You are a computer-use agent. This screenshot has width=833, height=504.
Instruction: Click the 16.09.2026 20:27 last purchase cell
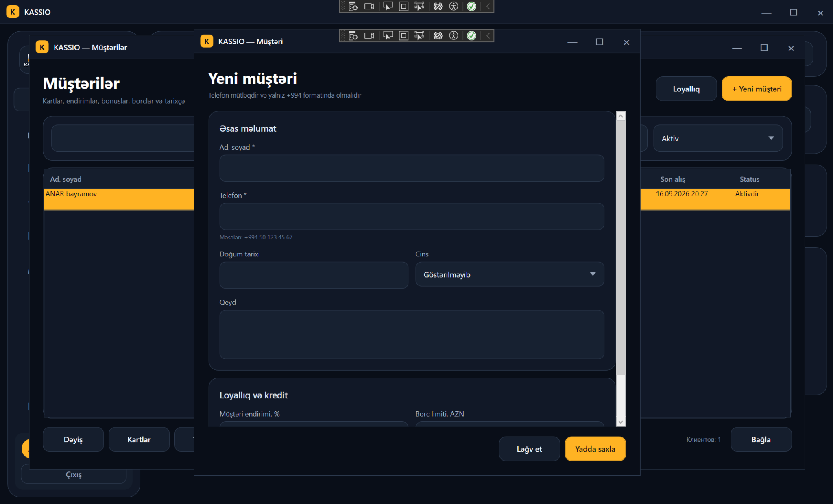click(682, 194)
